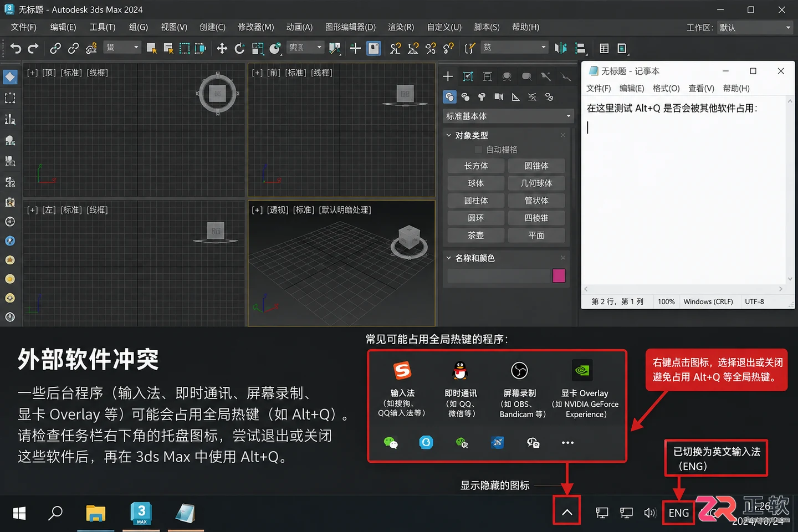Click the 圆柱体 button

(x=476, y=201)
